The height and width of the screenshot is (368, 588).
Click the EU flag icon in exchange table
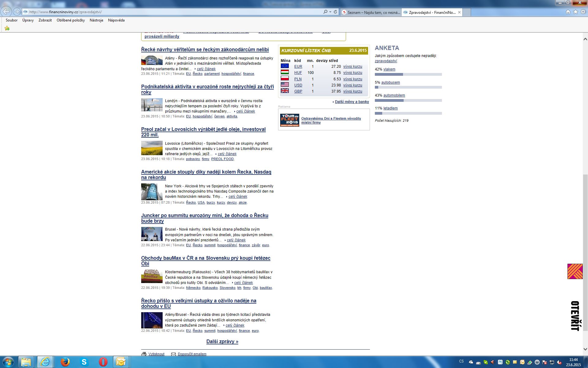tap(285, 66)
